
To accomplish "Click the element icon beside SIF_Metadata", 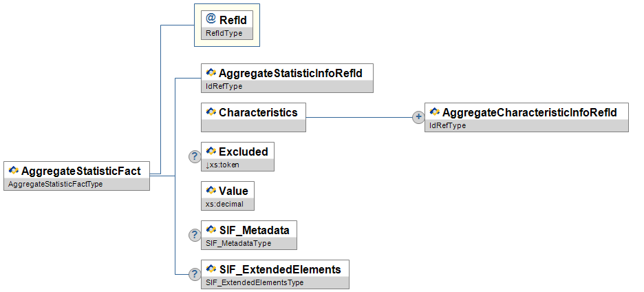I will point(211,229).
